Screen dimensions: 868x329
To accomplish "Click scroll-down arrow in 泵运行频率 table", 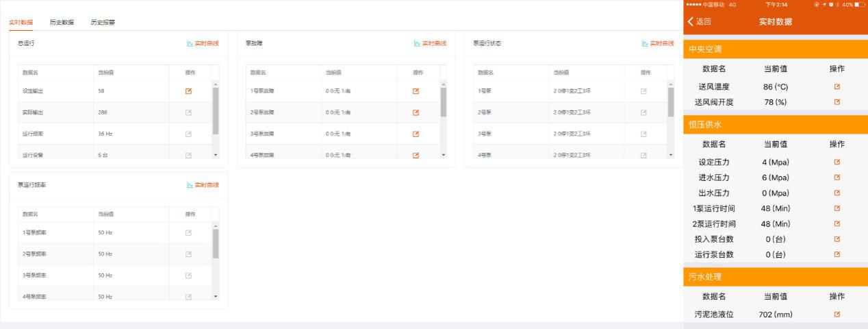I will pos(216,297).
